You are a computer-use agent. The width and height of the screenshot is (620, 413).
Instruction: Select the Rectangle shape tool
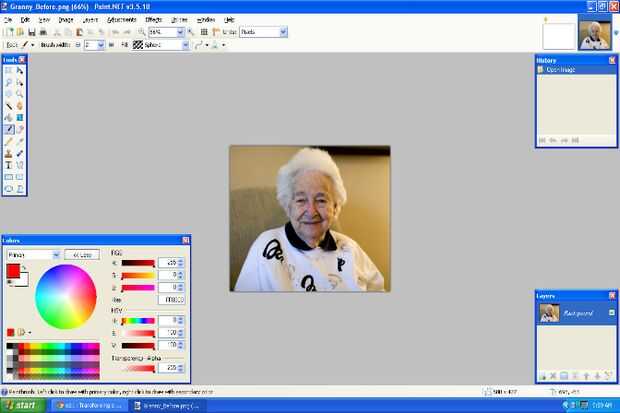(9, 177)
